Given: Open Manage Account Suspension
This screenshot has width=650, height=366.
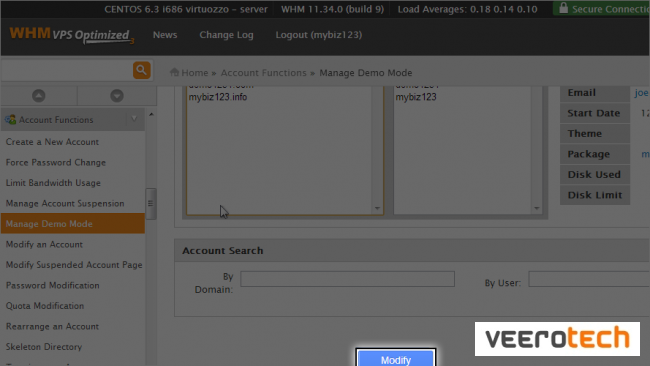Looking at the screenshot, I should (x=65, y=204).
